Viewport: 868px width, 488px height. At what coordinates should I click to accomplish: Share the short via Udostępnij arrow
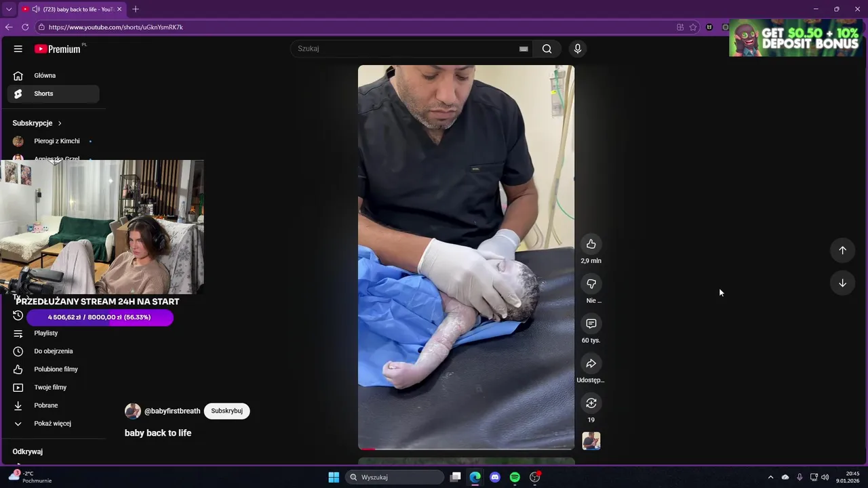[591, 363]
